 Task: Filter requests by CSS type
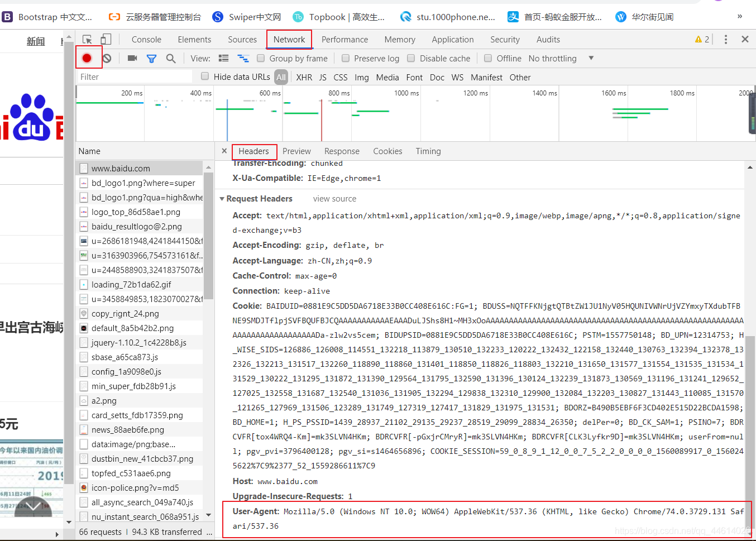pyautogui.click(x=341, y=77)
